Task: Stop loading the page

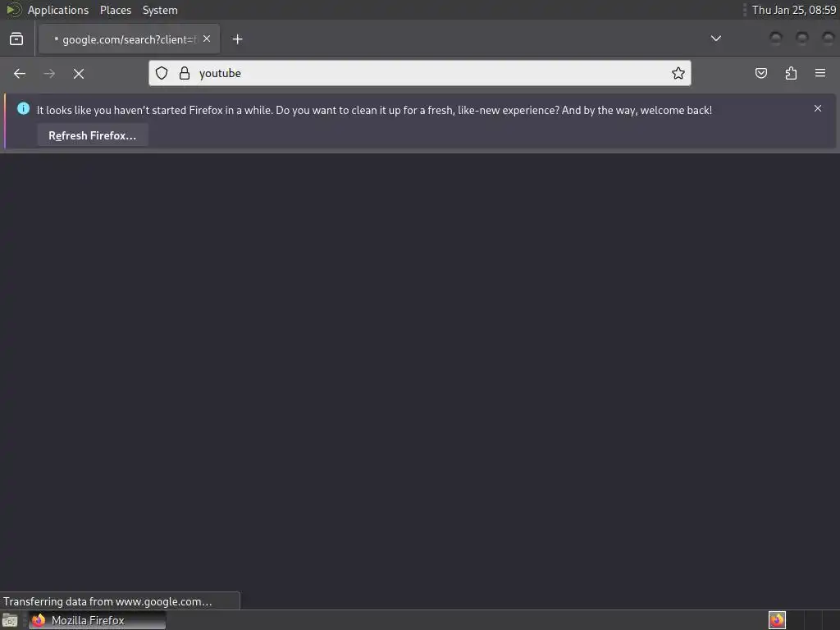Action: [x=79, y=73]
